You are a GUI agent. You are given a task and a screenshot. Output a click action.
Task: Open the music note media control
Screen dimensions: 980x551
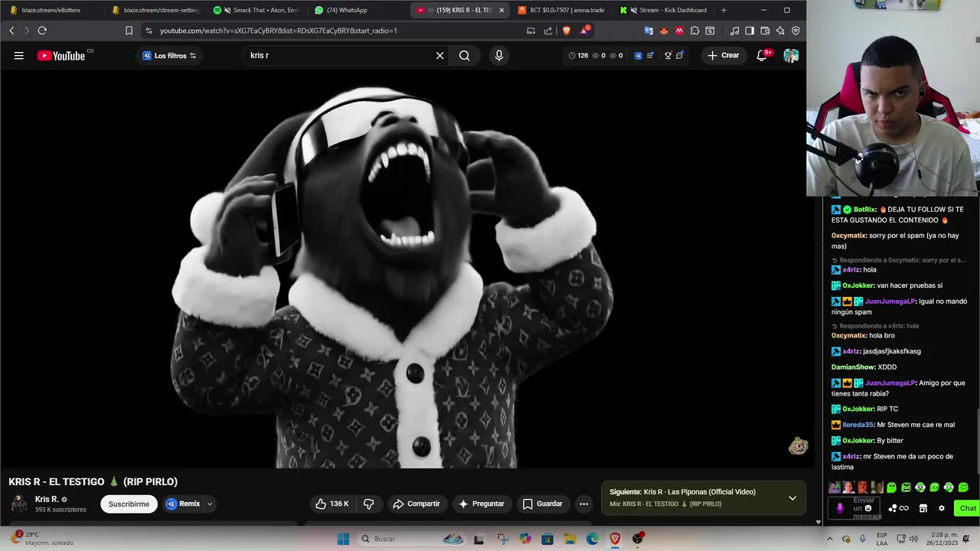(x=734, y=31)
